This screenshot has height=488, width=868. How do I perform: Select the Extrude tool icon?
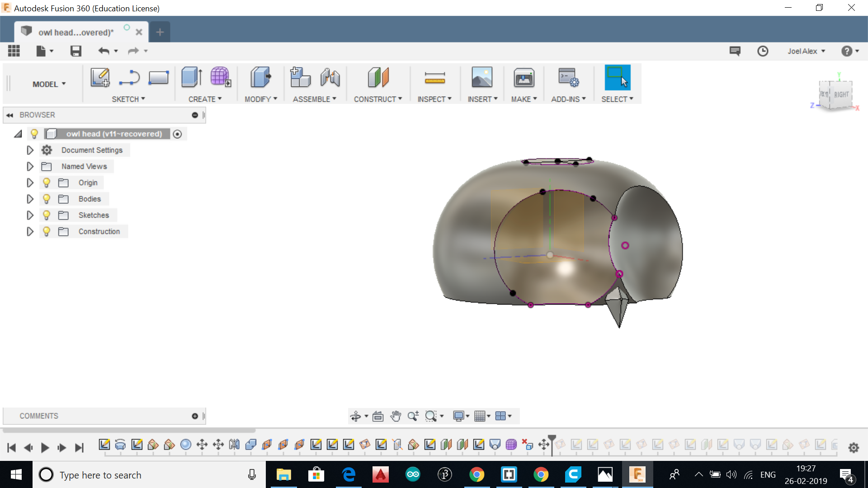tap(192, 77)
